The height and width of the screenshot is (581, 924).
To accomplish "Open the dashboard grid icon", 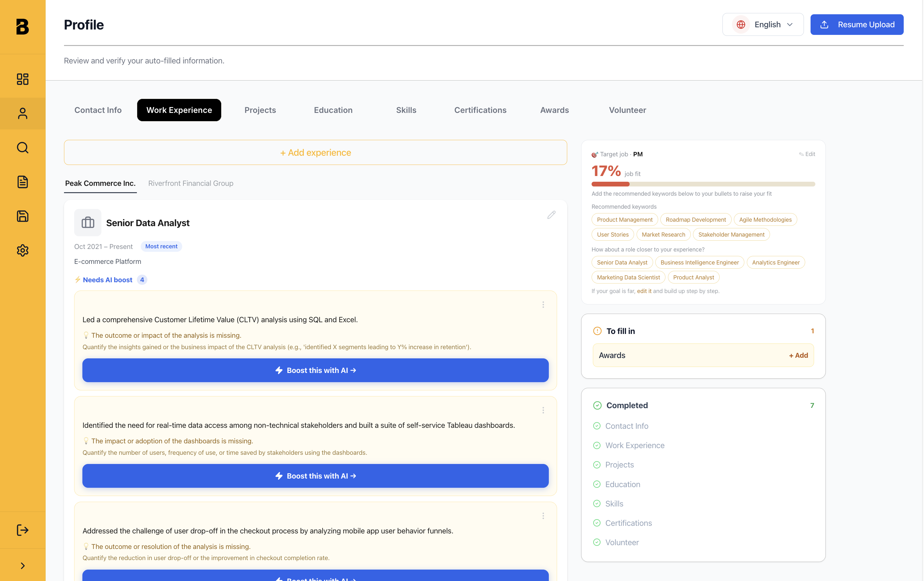I will click(22, 79).
